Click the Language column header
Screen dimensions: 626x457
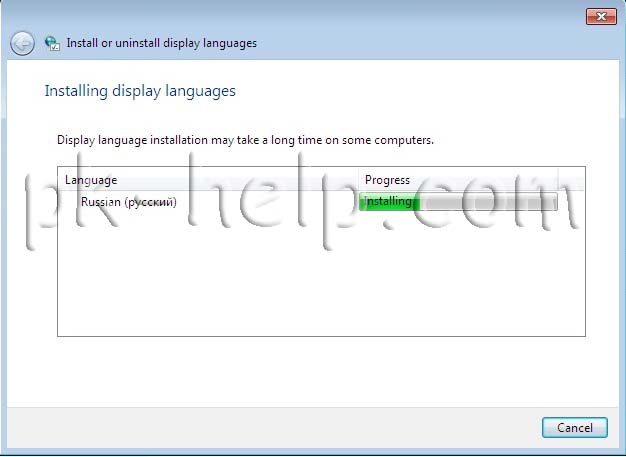tap(209, 180)
